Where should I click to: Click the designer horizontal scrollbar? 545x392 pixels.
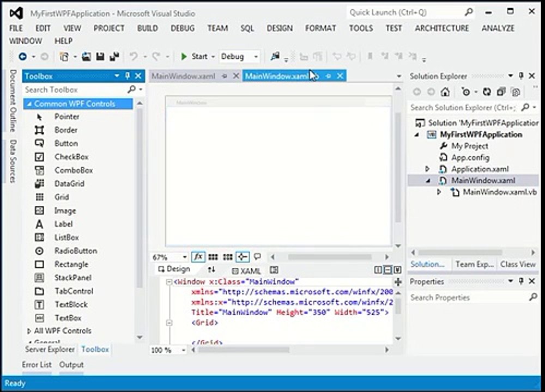(x=330, y=258)
